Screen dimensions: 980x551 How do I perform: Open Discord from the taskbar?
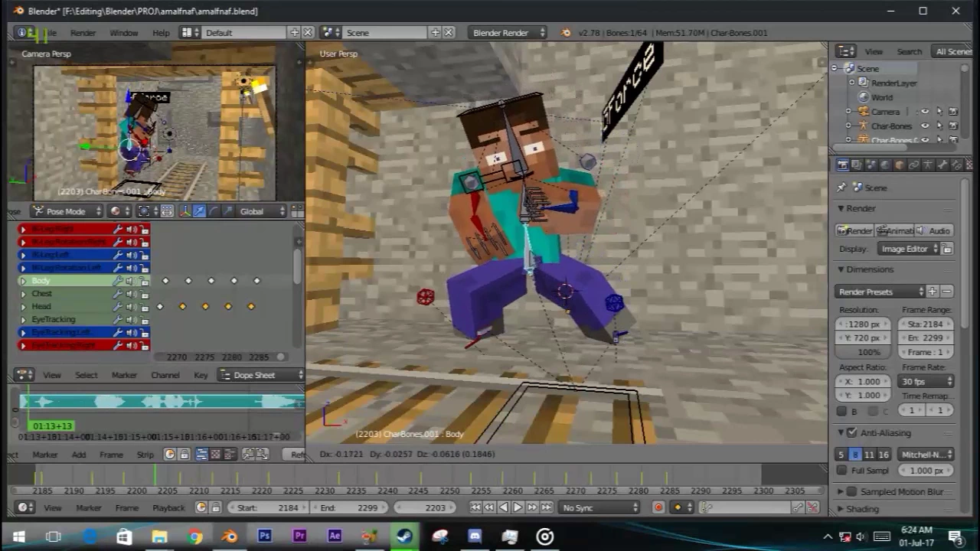point(475,536)
